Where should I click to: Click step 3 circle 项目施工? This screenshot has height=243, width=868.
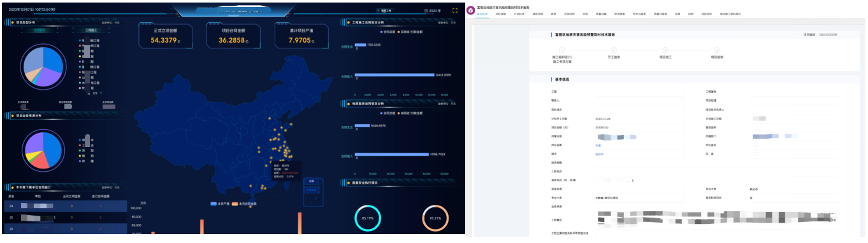(665, 50)
